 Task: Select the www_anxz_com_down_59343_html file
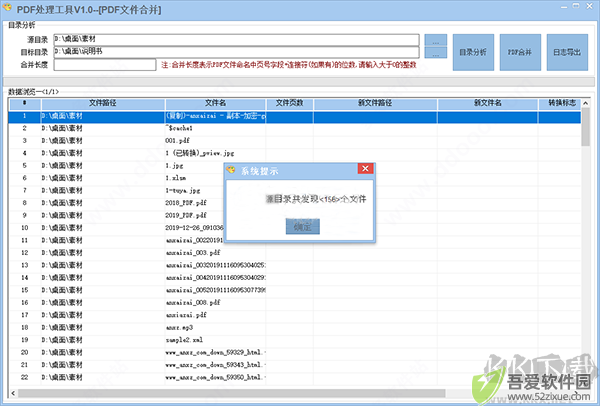click(295, 365)
